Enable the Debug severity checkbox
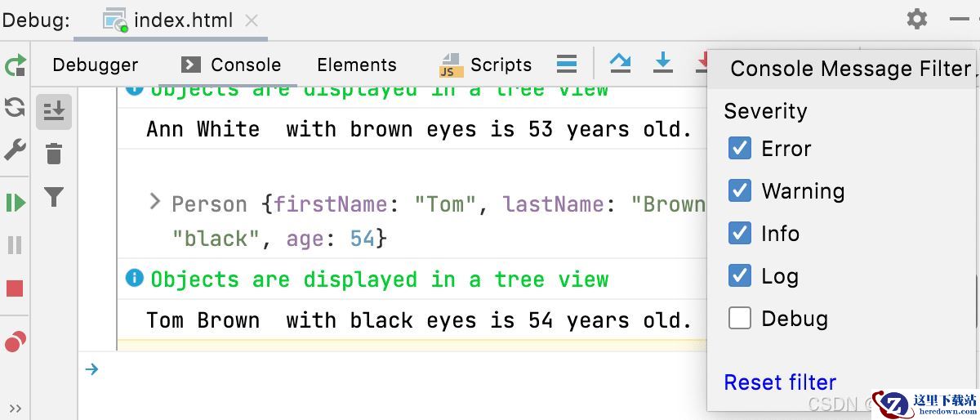This screenshot has height=420, width=980. click(x=739, y=318)
